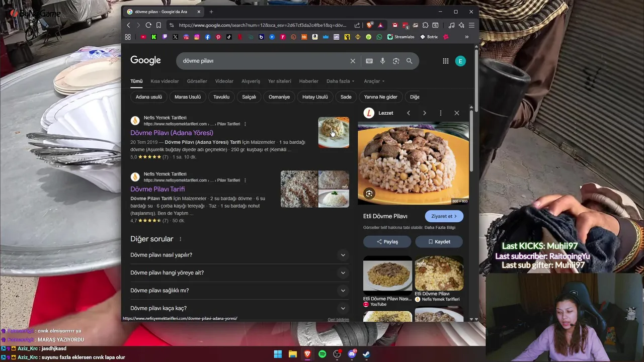
Task: Expand Dövme pilavı sağlıklı mı question
Action: (x=238, y=291)
